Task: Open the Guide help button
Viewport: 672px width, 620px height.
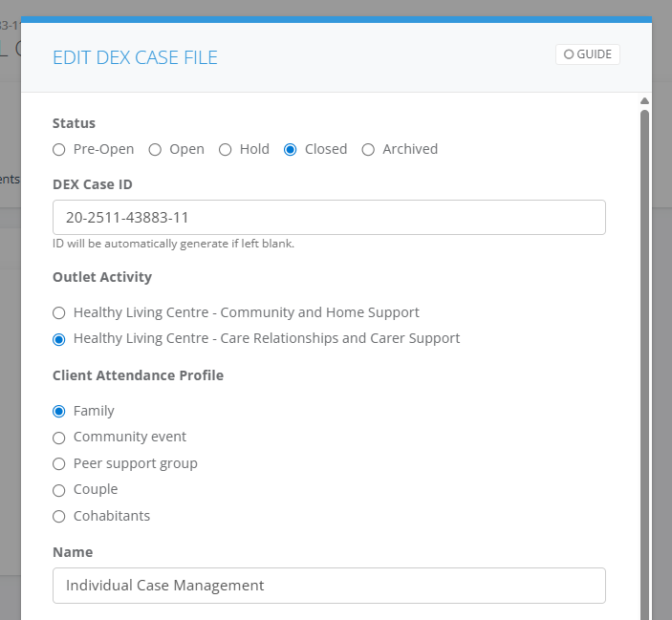Action: (587, 54)
